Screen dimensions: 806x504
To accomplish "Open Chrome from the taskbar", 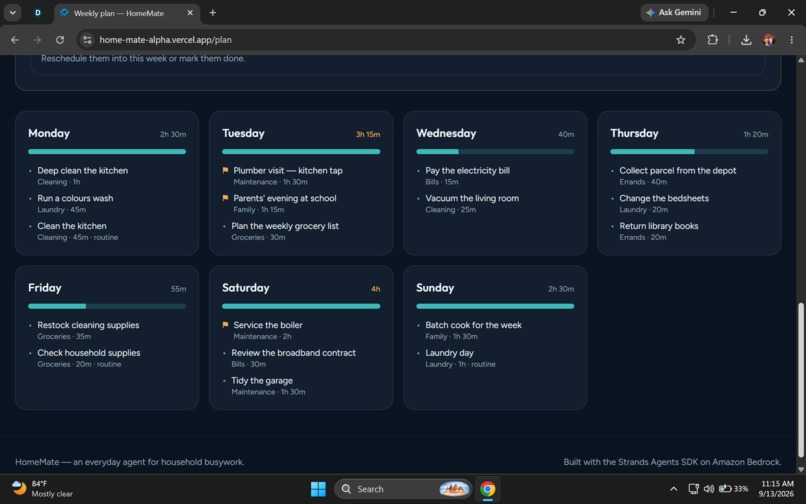I will pos(487,489).
